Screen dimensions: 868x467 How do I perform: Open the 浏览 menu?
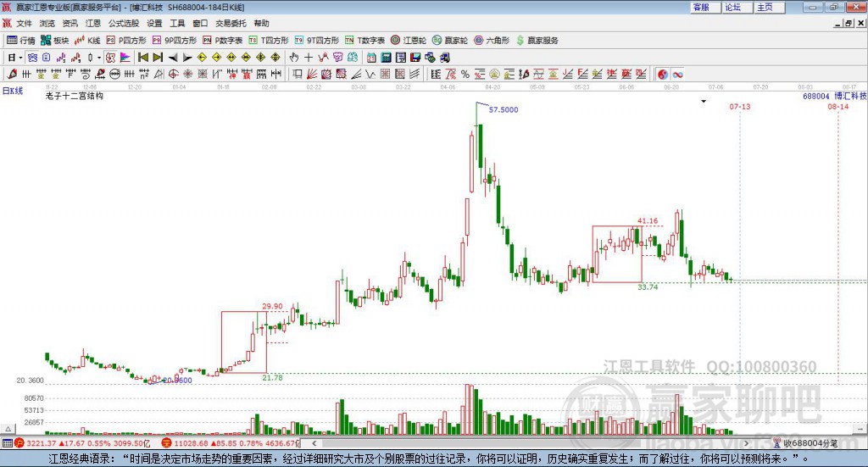click(47, 23)
